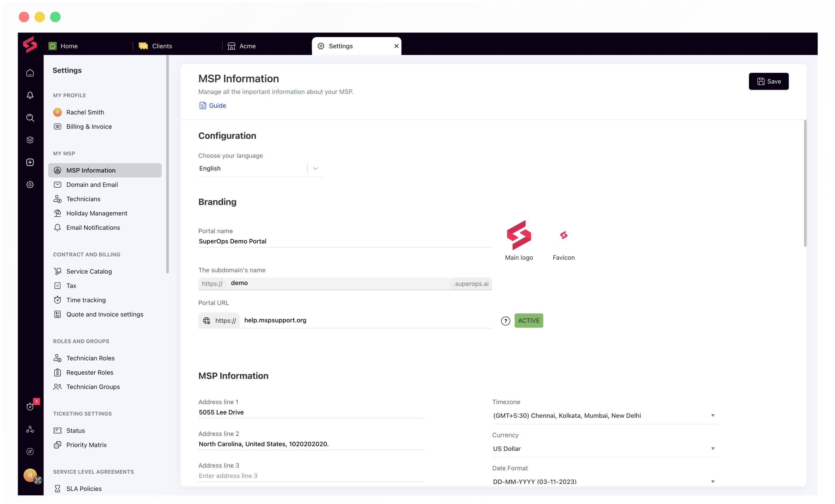This screenshot has height=504, width=835.
Task: Click the ACTIVE status badge
Action: click(529, 321)
